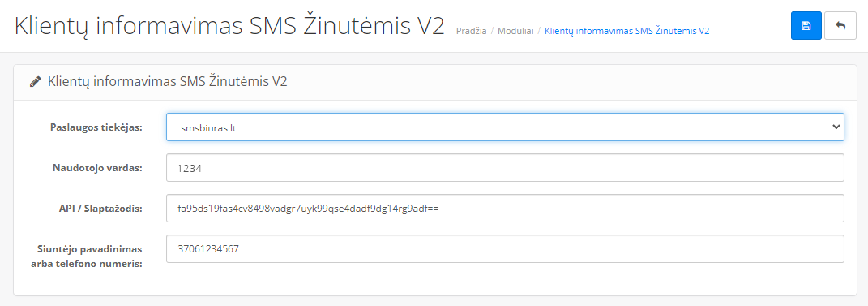Select the sender number field with 37061234567
868x306 pixels.
[505, 249]
